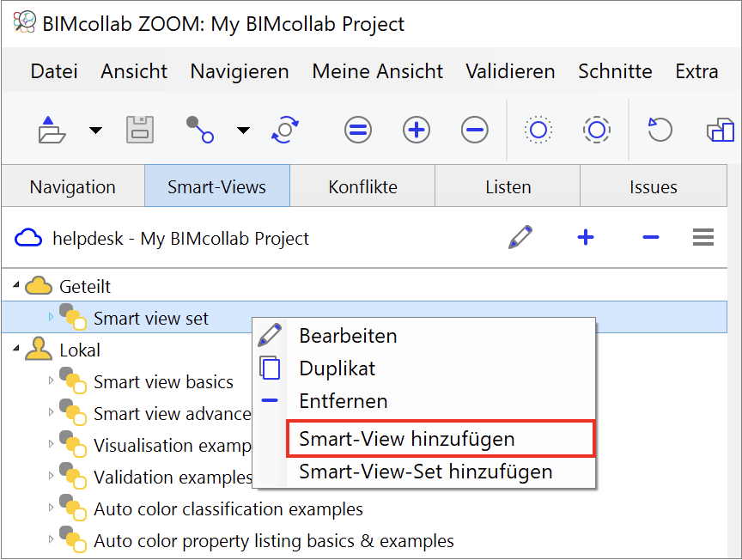The width and height of the screenshot is (742, 560).
Task: Open the file open folder icon
Action: 52,129
